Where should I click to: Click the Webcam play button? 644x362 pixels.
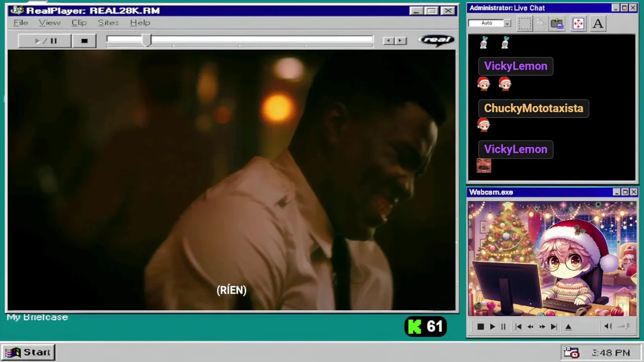(x=493, y=327)
